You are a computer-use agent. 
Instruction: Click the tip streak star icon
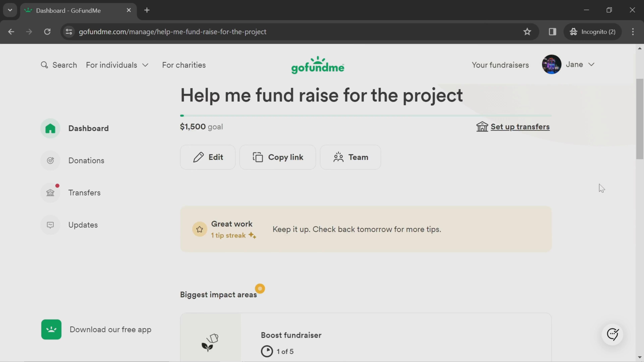pyautogui.click(x=199, y=229)
